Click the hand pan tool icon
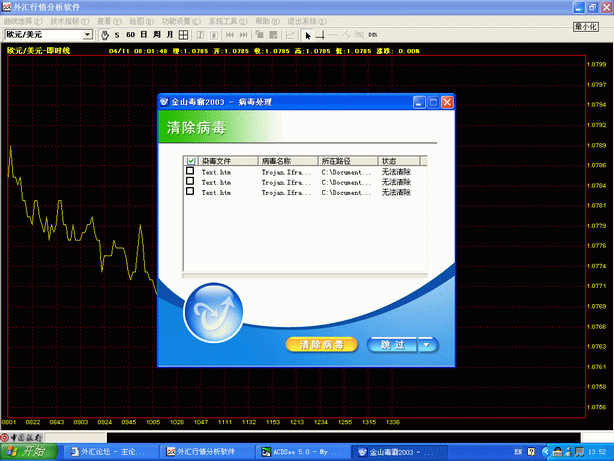 (105, 35)
